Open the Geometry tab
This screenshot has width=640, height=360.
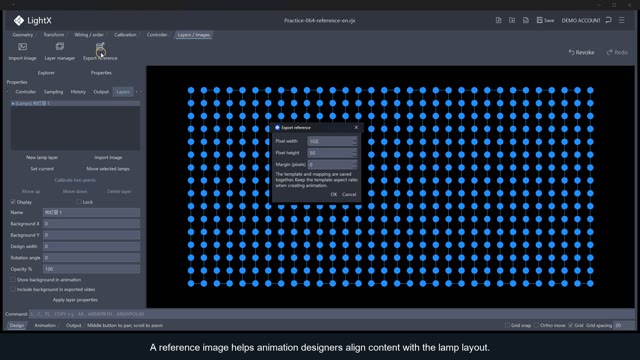coord(23,35)
